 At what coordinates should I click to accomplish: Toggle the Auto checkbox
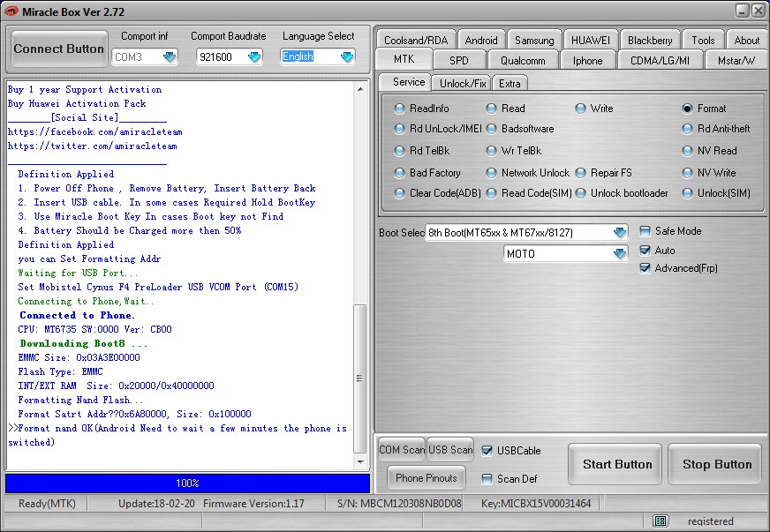point(645,251)
